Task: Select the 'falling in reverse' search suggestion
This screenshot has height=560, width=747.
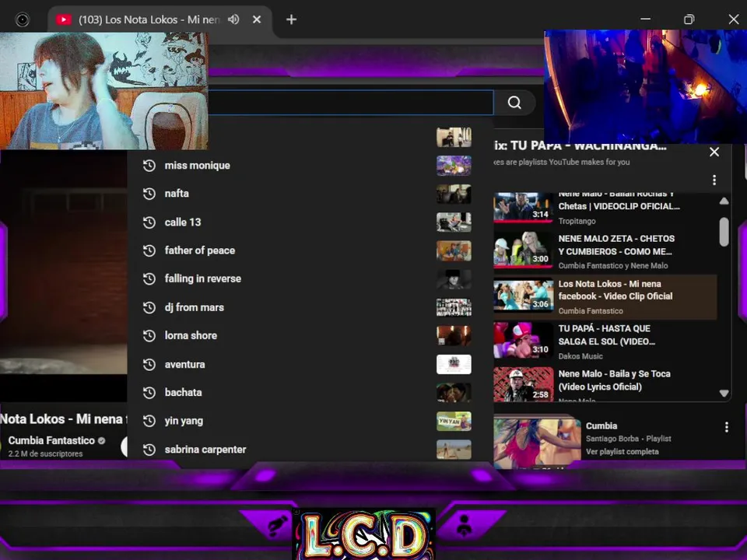Action: 310,278
